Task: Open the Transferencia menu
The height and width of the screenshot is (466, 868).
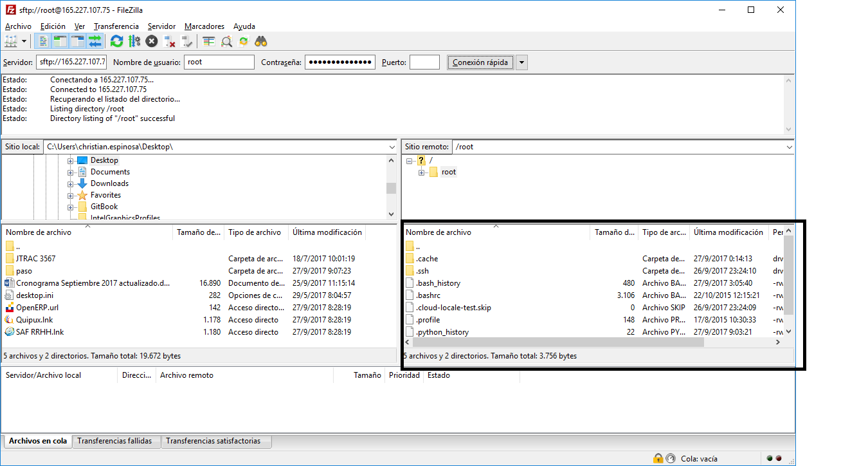Action: pyautogui.click(x=116, y=26)
